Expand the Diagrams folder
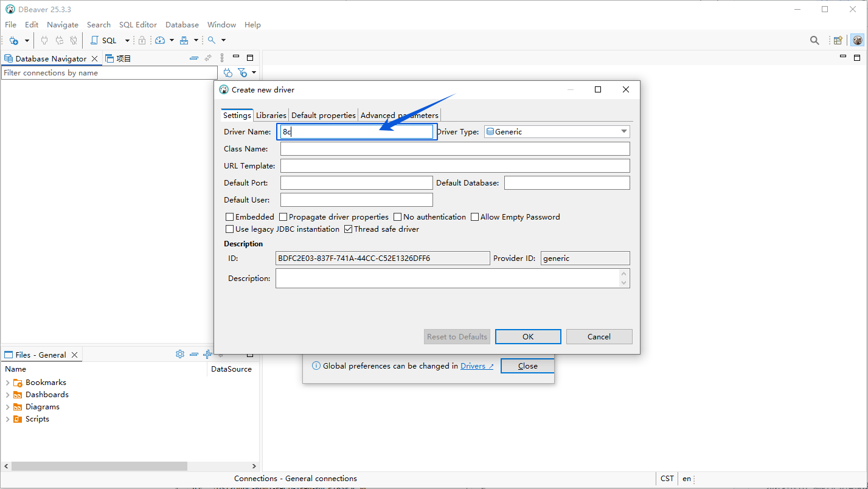This screenshot has width=868, height=489. coord(7,407)
